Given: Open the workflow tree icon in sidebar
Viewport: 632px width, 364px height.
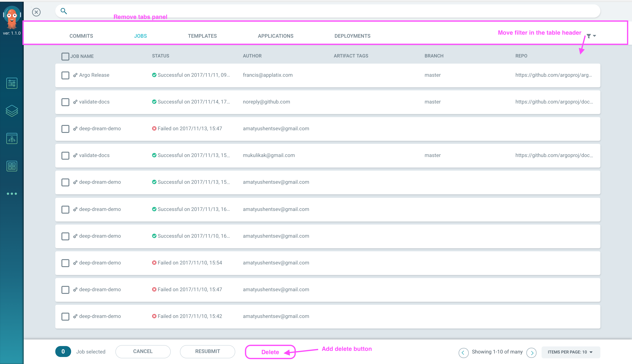Looking at the screenshot, I should (x=11, y=138).
